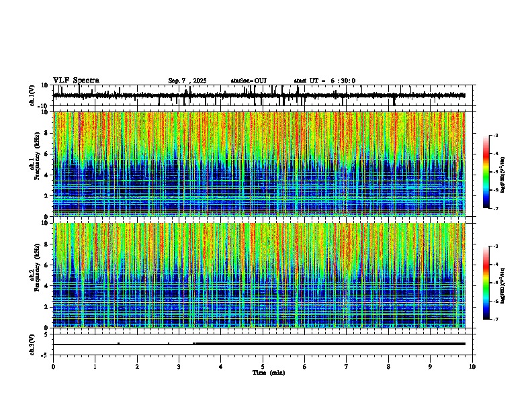Select the "Time (min)" axis label

269,373
